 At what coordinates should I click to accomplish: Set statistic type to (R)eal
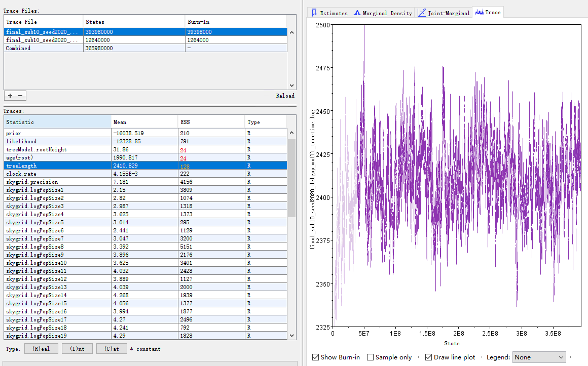41,348
